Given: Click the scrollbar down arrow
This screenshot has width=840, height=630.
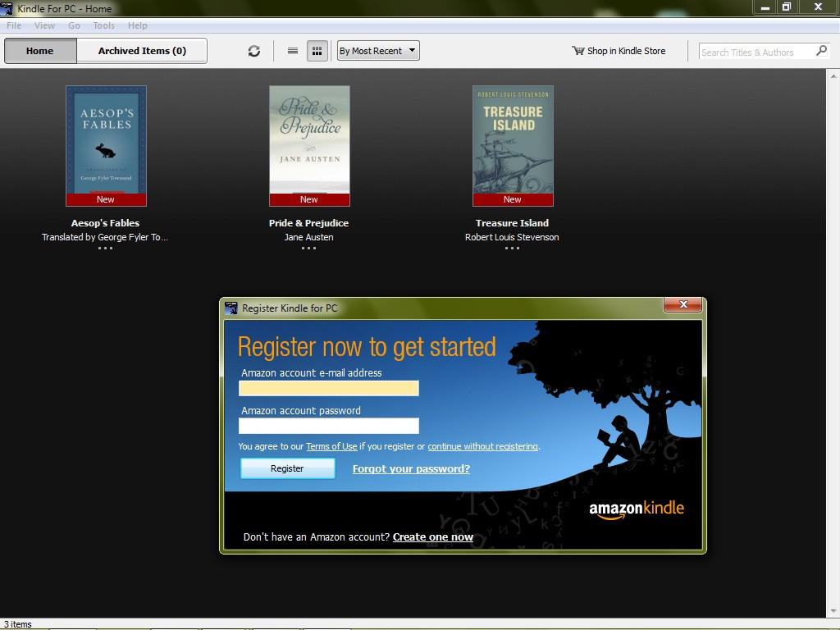Looking at the screenshot, I should 833,611.
